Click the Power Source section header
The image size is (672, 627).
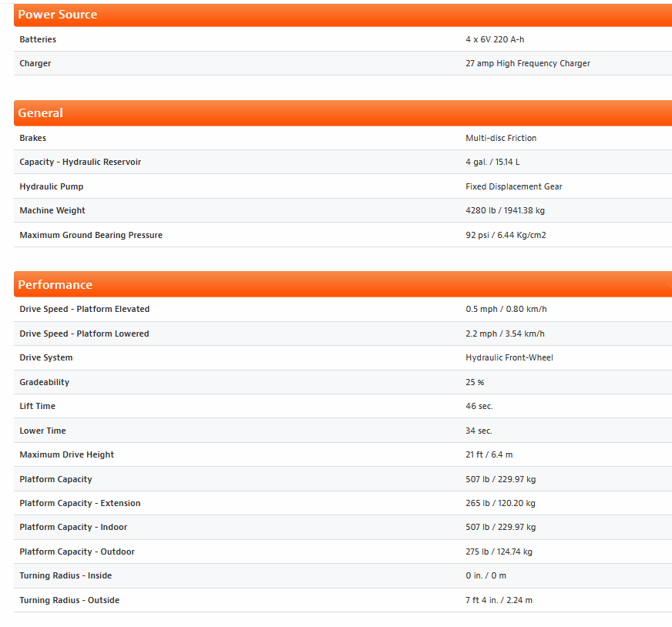click(58, 15)
